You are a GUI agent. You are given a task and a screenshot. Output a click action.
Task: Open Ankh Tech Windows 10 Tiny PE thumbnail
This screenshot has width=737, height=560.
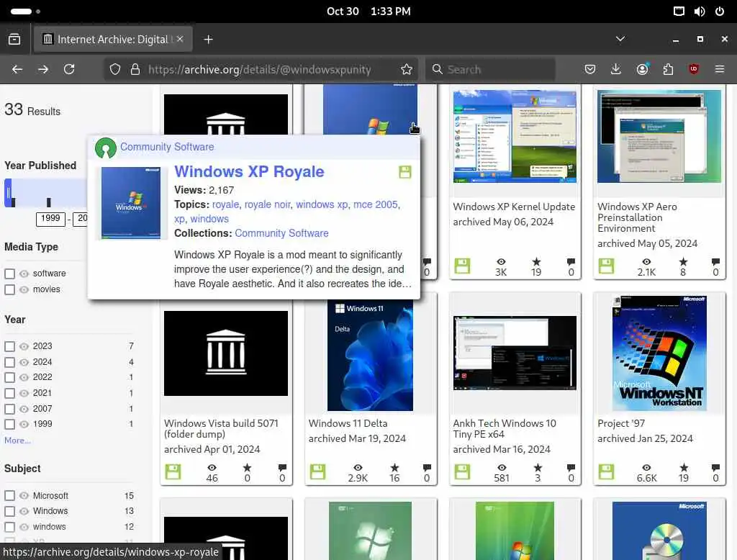pos(515,353)
